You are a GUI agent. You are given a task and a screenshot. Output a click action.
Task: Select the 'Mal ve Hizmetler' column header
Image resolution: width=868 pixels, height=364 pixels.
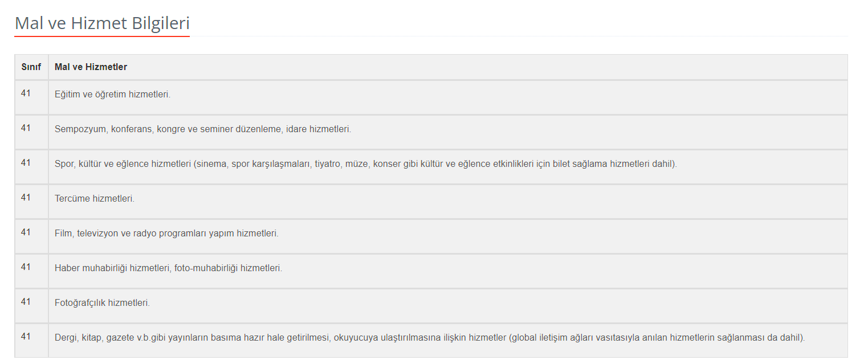pos(91,67)
